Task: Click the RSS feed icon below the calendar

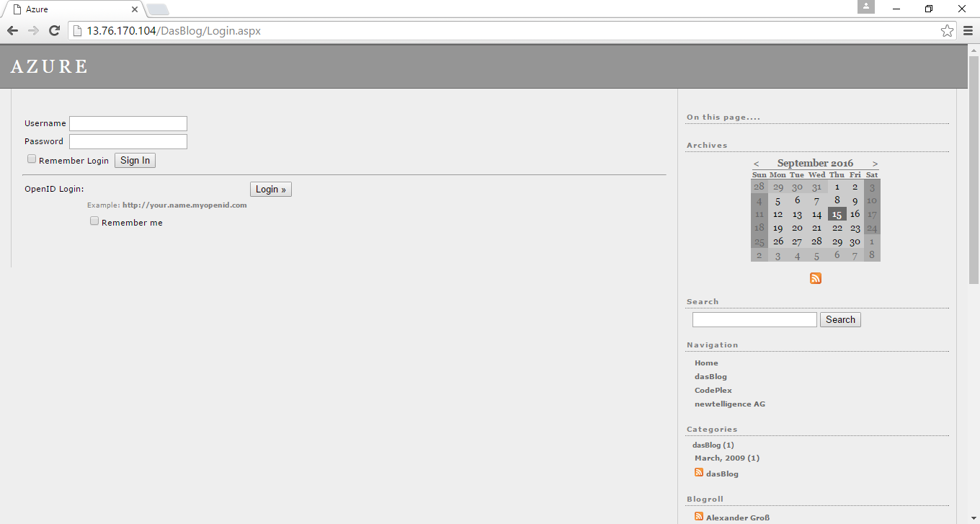Action: [815, 277]
